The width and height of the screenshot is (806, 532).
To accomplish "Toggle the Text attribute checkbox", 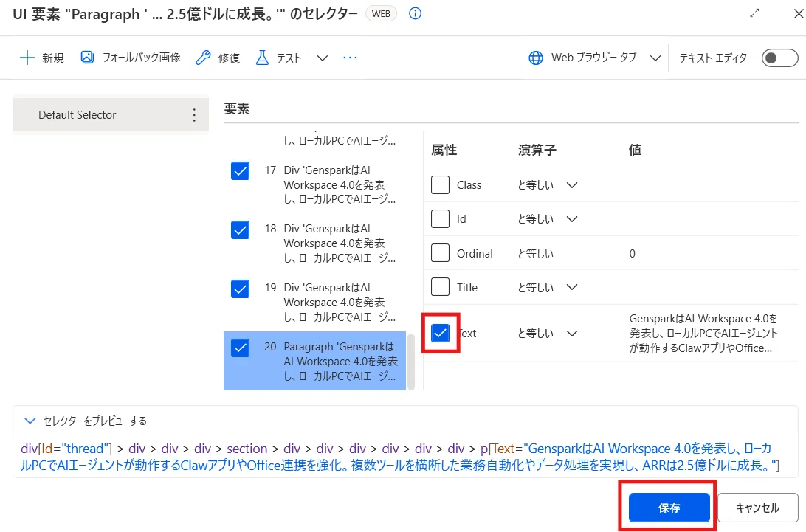I will (x=440, y=333).
